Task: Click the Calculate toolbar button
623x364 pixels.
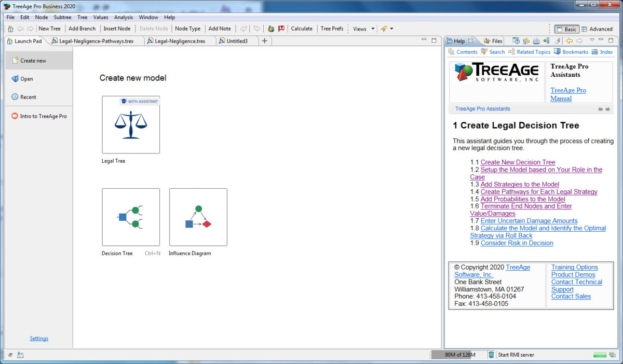Action: click(x=302, y=29)
